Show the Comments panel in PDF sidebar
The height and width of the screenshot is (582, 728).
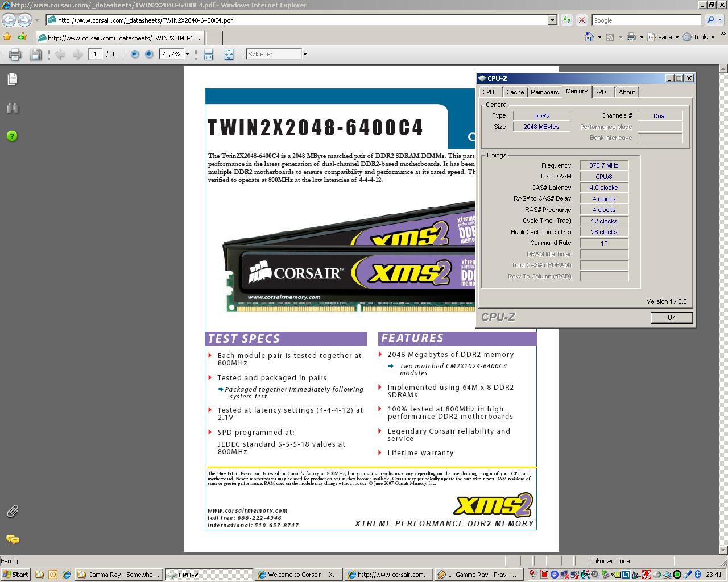pyautogui.click(x=13, y=539)
